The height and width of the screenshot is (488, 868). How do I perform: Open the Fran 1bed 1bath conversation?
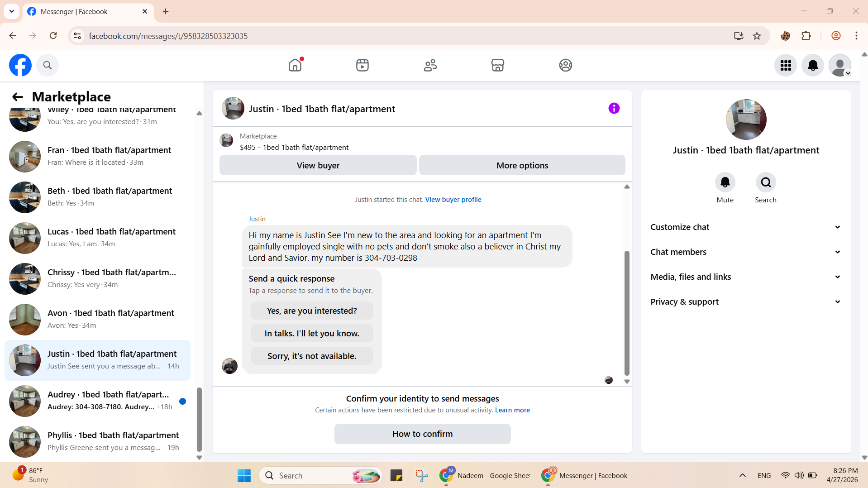click(97, 156)
